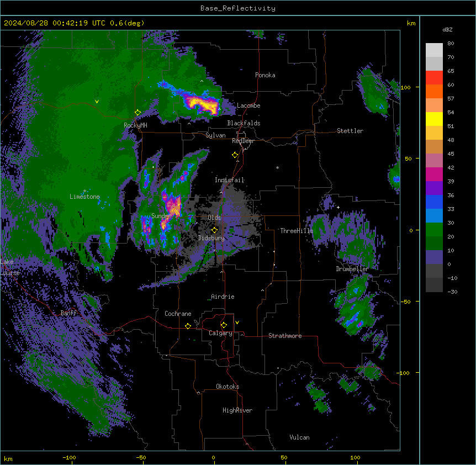Click the yellow station marker near RockyMH
The height and width of the screenshot is (465, 476).
tap(137, 113)
